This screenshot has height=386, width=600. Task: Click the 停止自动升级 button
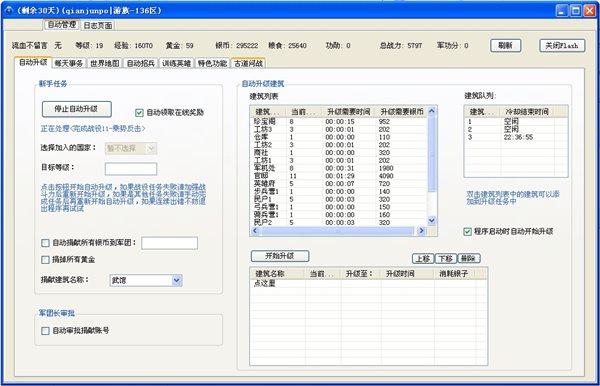[x=77, y=109]
